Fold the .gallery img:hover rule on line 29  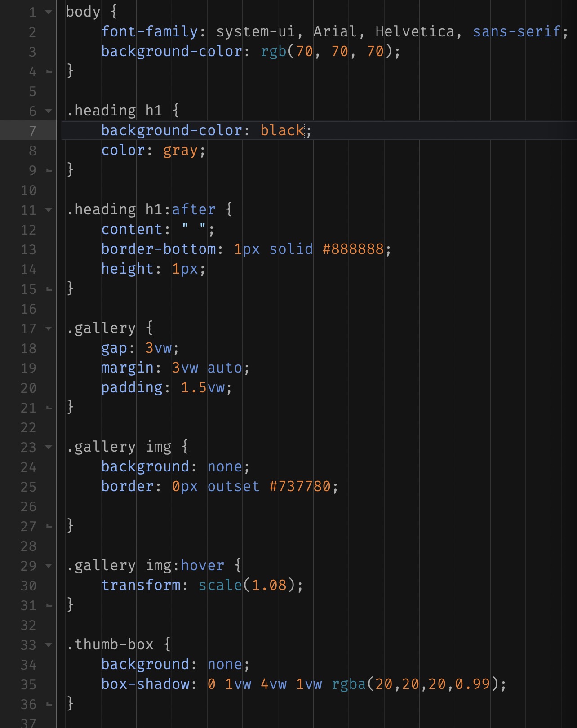point(49,566)
